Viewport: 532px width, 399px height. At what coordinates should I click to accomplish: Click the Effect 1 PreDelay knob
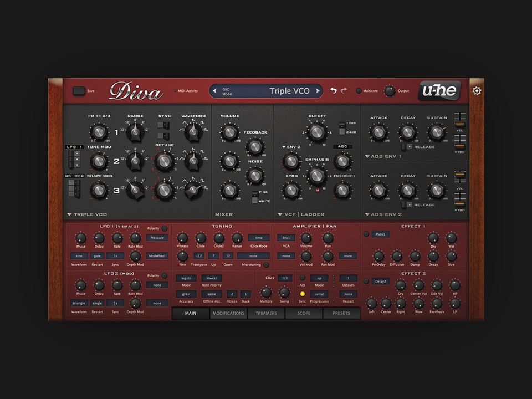coord(378,256)
